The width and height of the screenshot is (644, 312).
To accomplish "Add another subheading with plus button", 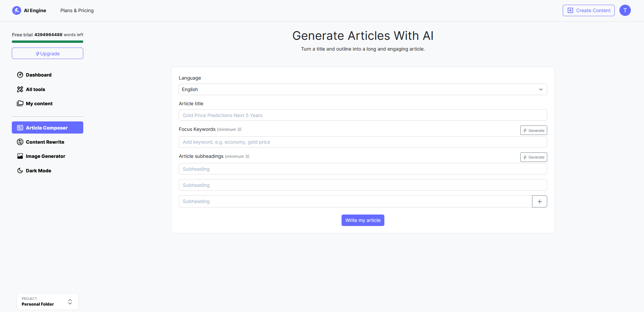I will coord(539,201).
